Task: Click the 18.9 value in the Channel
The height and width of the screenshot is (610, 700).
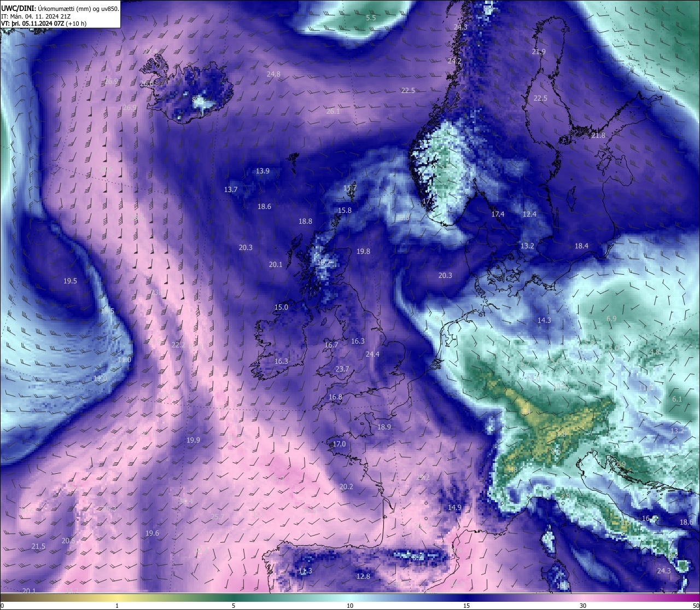Action: [384, 427]
